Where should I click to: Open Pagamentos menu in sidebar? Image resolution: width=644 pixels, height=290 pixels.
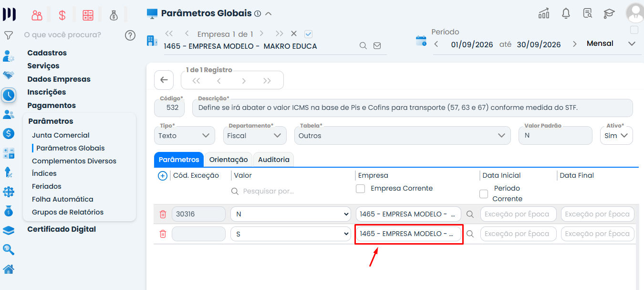click(52, 106)
